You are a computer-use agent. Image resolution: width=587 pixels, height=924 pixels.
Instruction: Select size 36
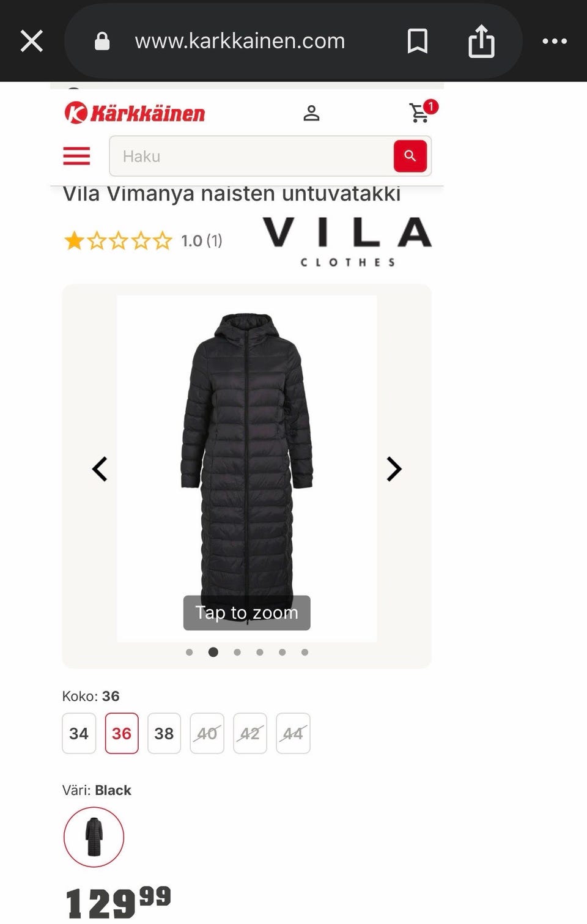[122, 733]
